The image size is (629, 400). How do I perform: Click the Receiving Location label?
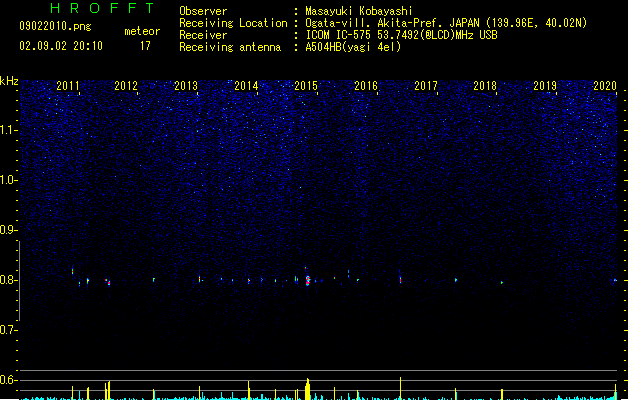tap(233, 23)
